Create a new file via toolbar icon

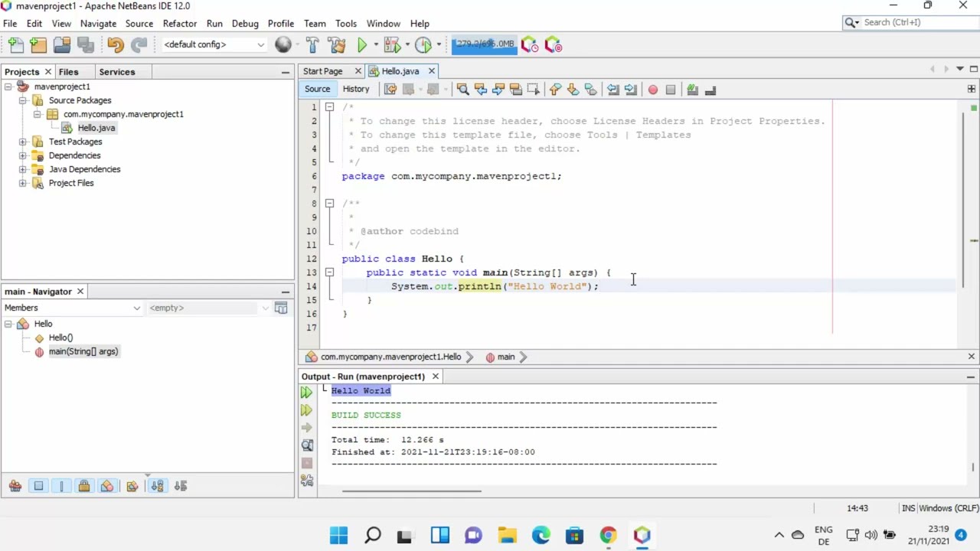[x=16, y=45]
